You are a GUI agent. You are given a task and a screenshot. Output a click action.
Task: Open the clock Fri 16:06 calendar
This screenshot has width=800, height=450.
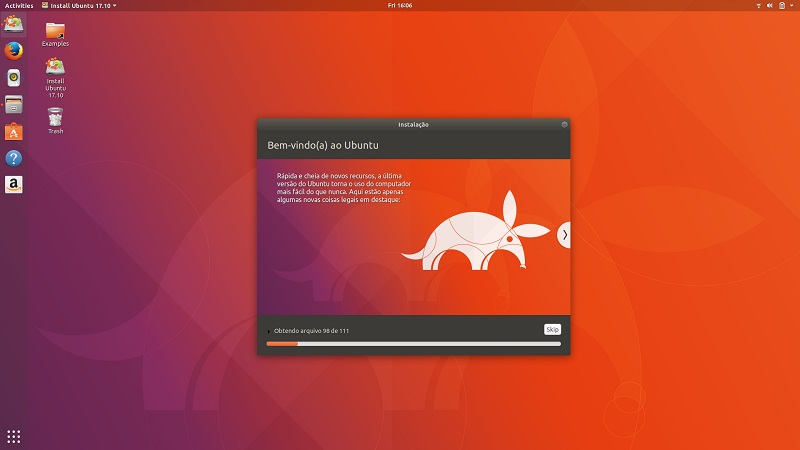pos(400,5)
